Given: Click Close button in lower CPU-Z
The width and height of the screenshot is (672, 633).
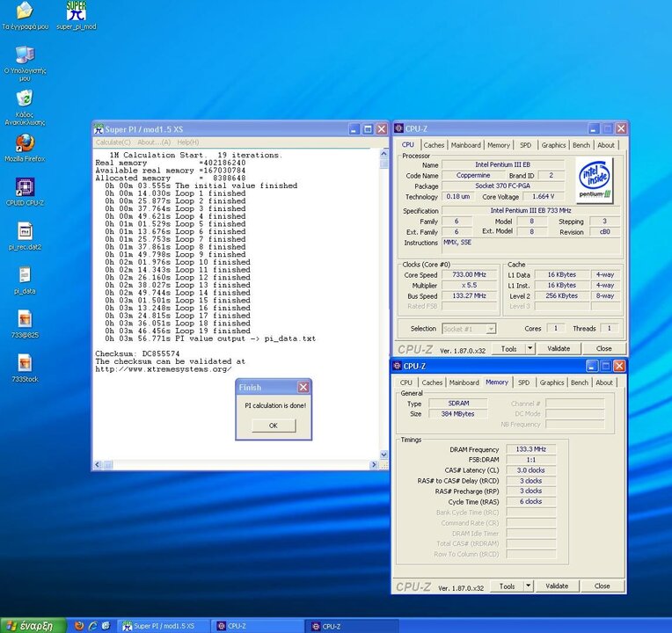Looking at the screenshot, I should click(x=603, y=586).
